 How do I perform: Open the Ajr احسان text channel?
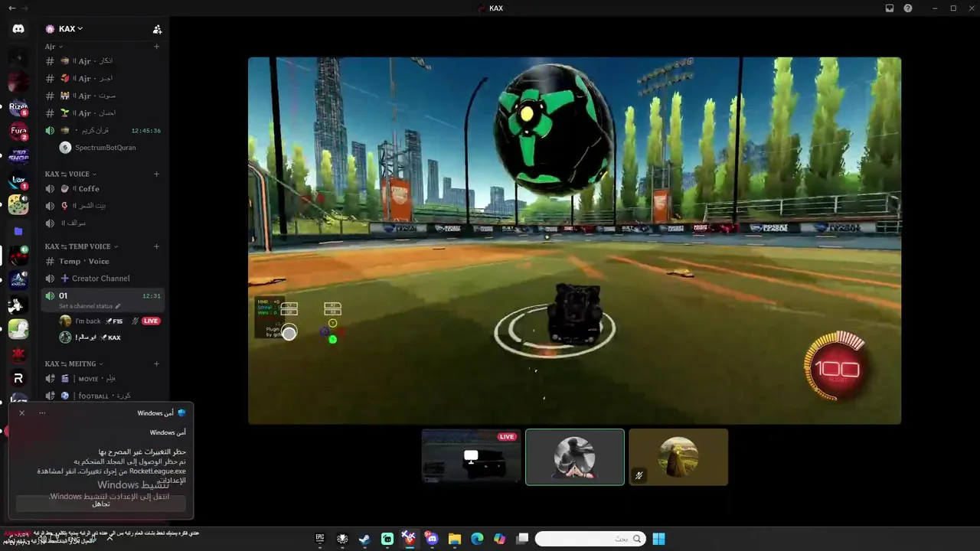[103, 113]
